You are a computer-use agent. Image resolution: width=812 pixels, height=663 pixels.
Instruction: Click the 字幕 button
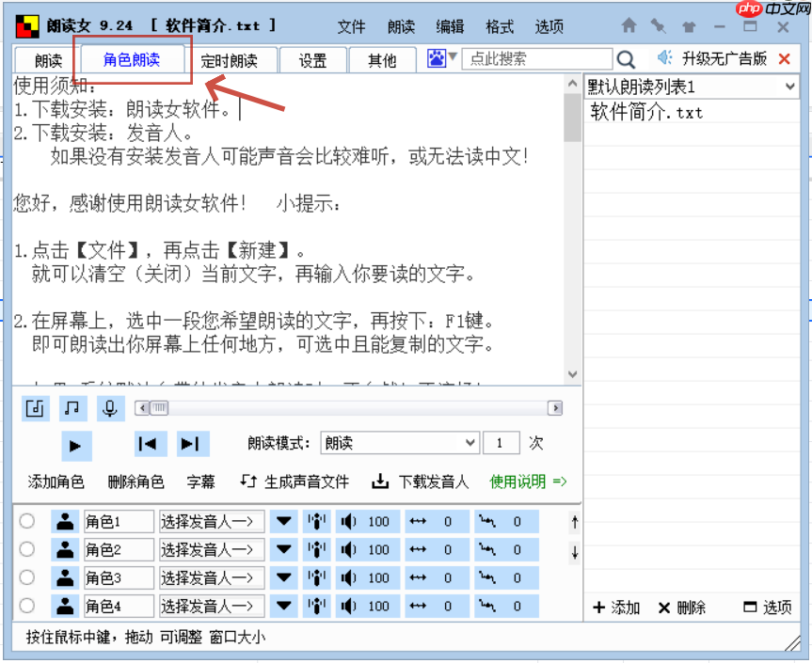(x=201, y=481)
